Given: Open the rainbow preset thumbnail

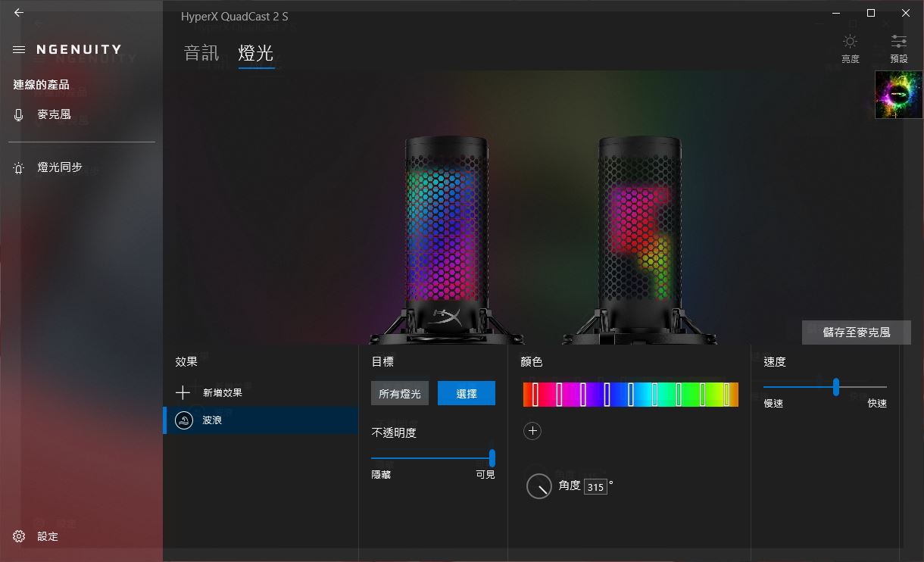Looking at the screenshot, I should (x=898, y=95).
